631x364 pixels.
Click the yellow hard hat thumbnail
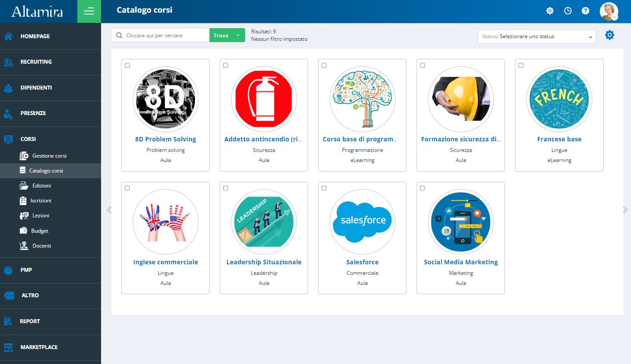click(x=461, y=99)
